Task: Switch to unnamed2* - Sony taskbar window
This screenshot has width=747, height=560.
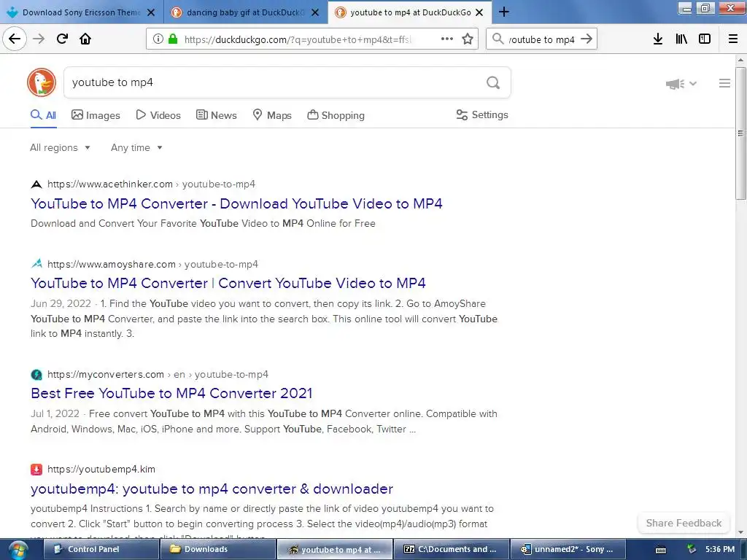Action: pyautogui.click(x=568, y=550)
